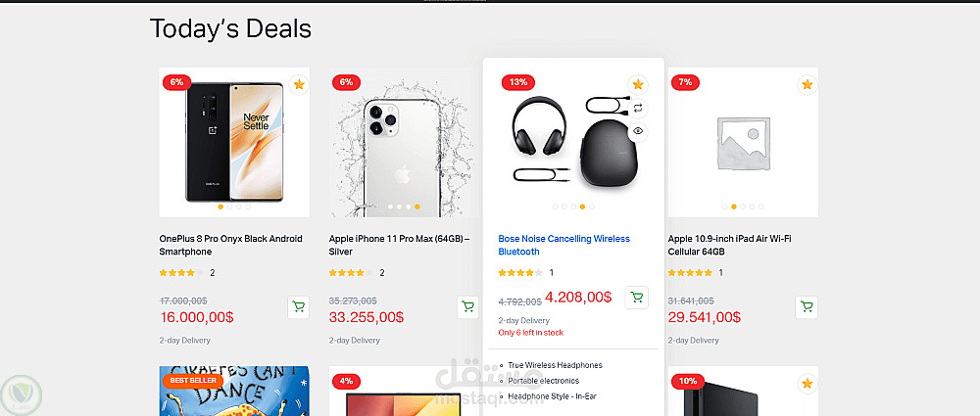Open Bose Noise Cancelling Wireless Bluetooth link
The image size is (980, 416).
(563, 245)
